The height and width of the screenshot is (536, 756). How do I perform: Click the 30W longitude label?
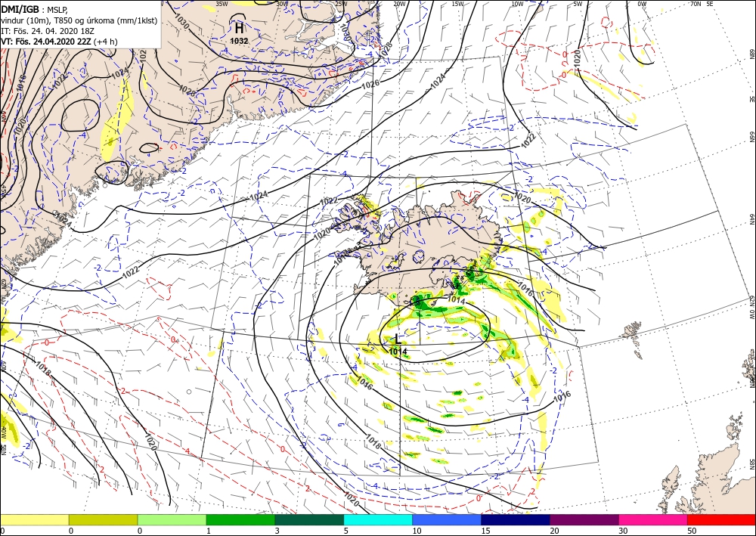coord(283,4)
